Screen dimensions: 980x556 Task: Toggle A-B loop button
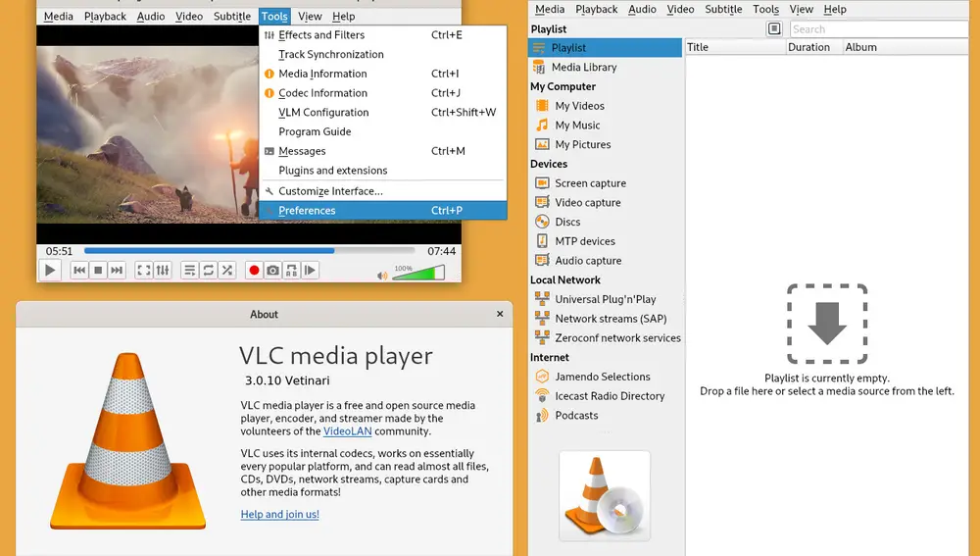291,271
